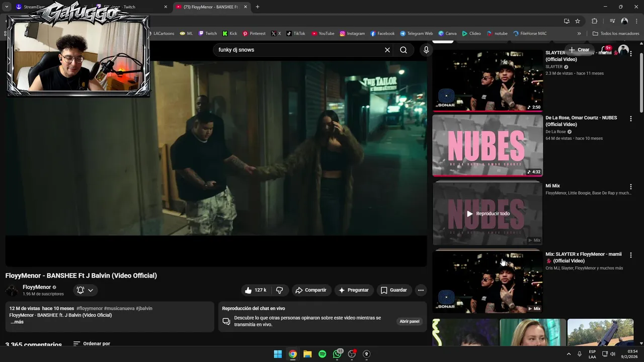Open the tab search dropdown arrow
This screenshot has height=362, width=644.
click(7, 7)
